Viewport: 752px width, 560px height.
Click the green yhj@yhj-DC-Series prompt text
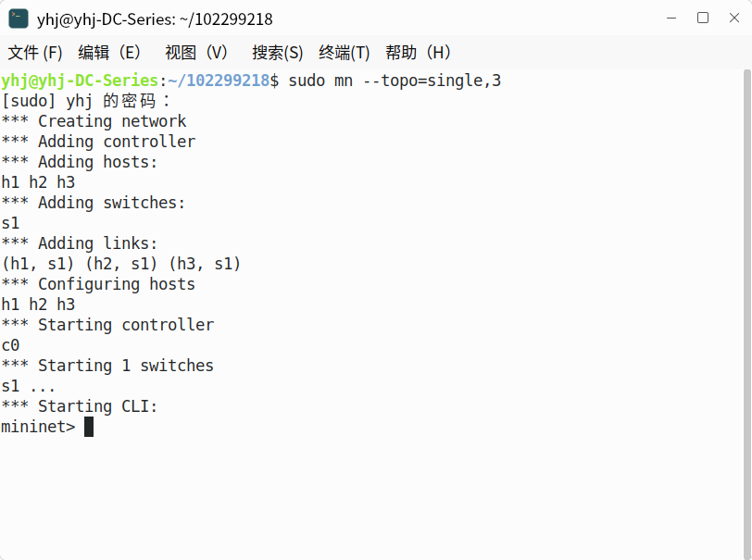(x=80, y=81)
